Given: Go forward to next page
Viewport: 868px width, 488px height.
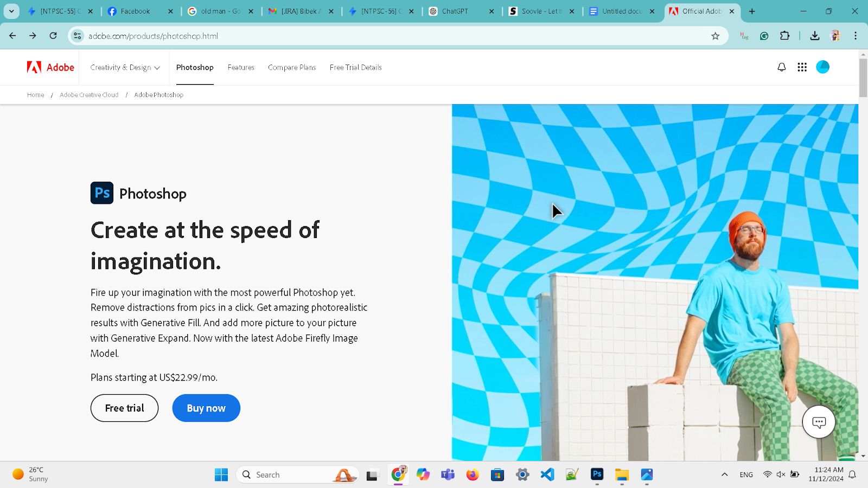Looking at the screenshot, I should 33,36.
